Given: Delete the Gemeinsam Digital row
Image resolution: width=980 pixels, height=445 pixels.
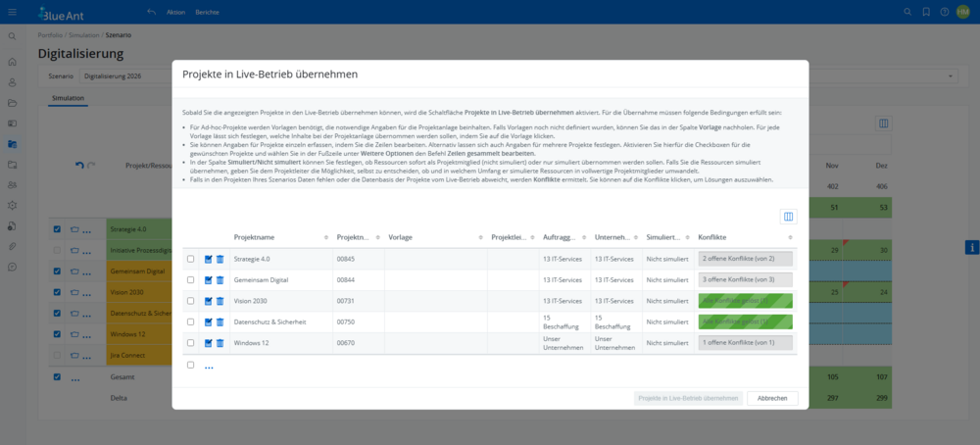Looking at the screenshot, I should pos(220,280).
